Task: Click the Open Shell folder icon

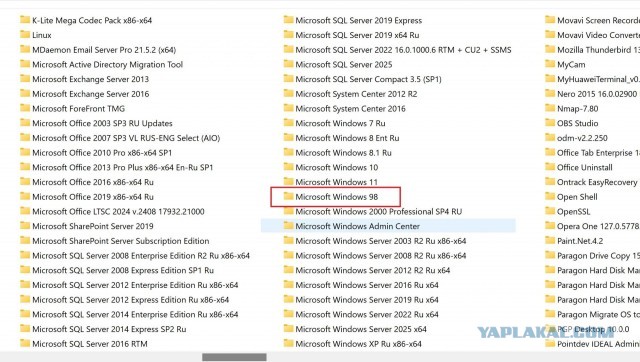Action: (x=550, y=196)
